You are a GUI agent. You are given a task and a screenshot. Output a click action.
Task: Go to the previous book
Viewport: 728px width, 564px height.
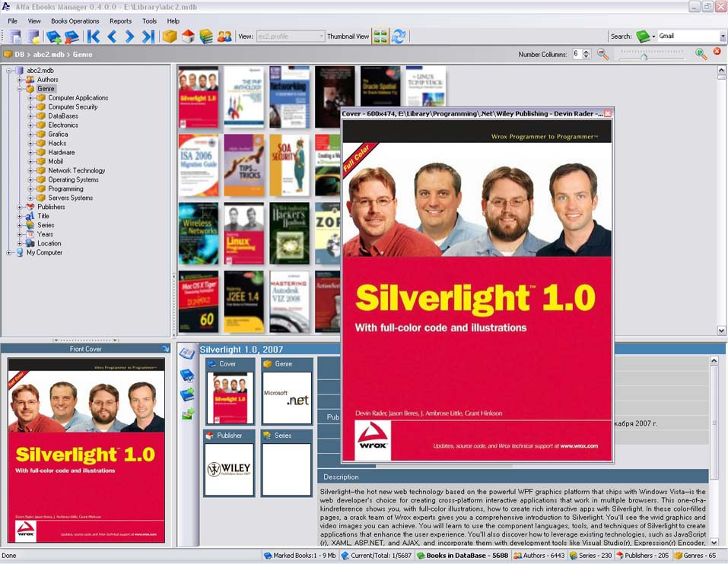point(111,36)
